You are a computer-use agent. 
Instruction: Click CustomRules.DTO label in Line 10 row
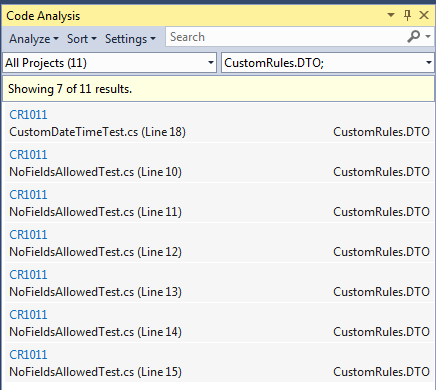click(x=381, y=172)
